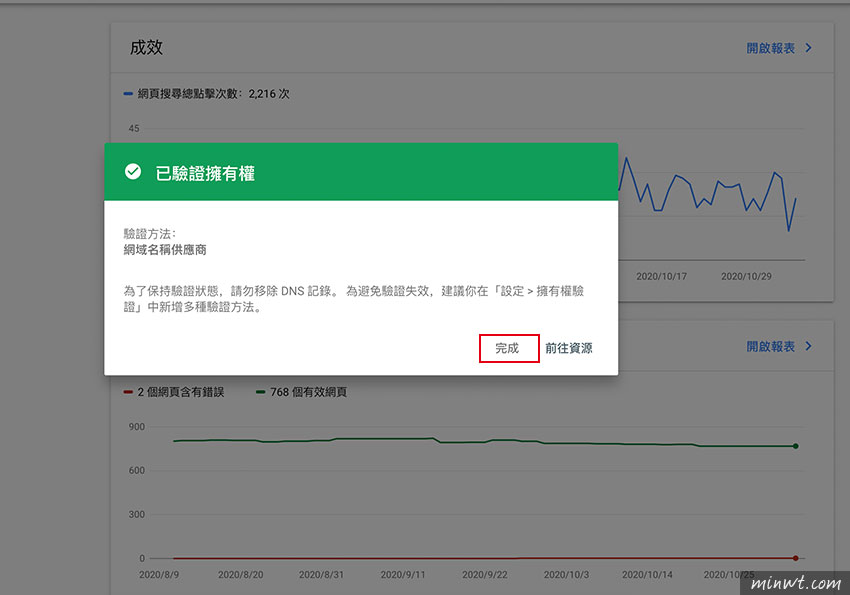Toggle the 網頁搜尋總點擊次數 2,216 次 legend

click(207, 94)
